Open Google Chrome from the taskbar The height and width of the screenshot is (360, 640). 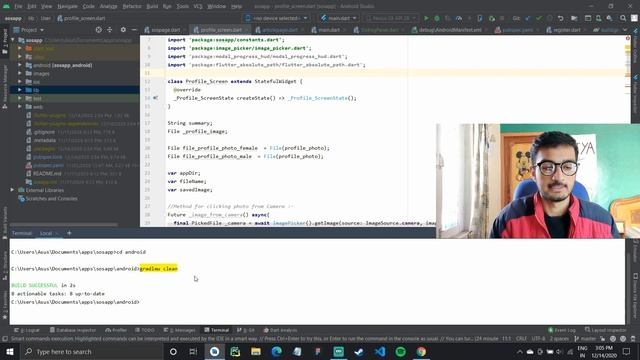pyautogui.click(x=421, y=351)
